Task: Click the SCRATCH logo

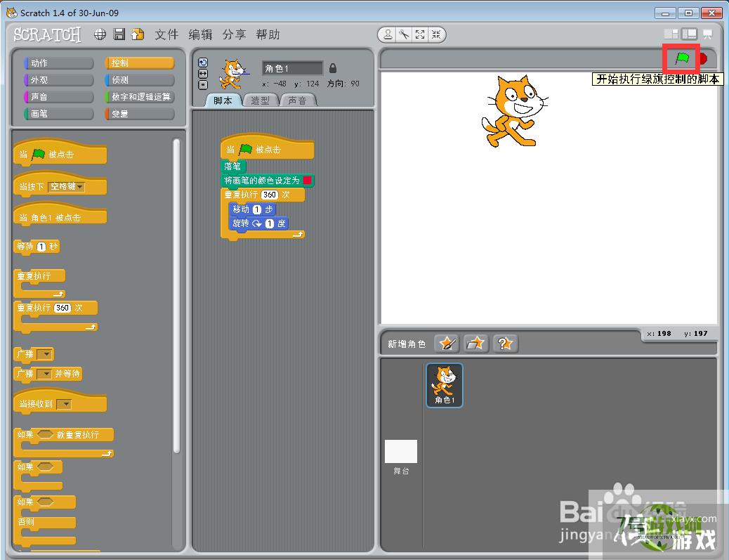Action: coord(47,34)
